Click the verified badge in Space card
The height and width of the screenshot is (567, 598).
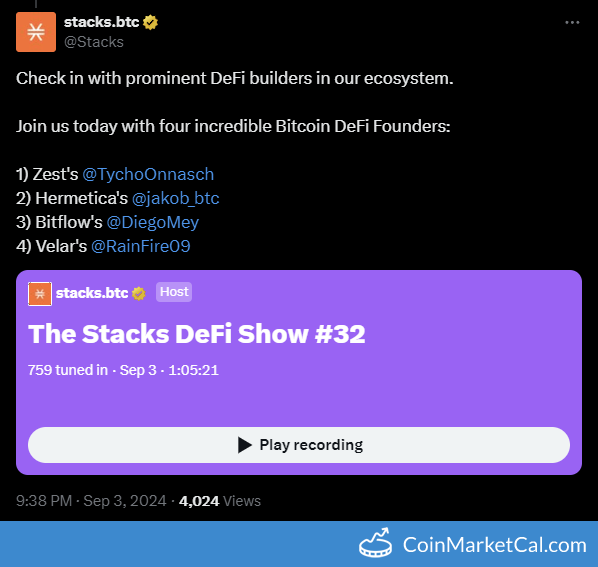click(x=139, y=293)
